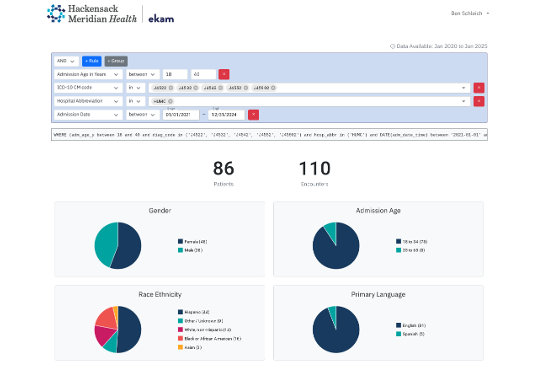The height and width of the screenshot is (371, 538).
Task: Open the Hospital Abbreviation field dropdown
Action: tap(88, 101)
